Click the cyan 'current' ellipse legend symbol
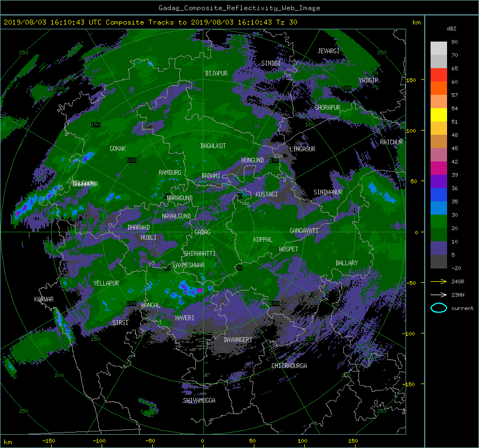479x448 pixels. point(439,308)
